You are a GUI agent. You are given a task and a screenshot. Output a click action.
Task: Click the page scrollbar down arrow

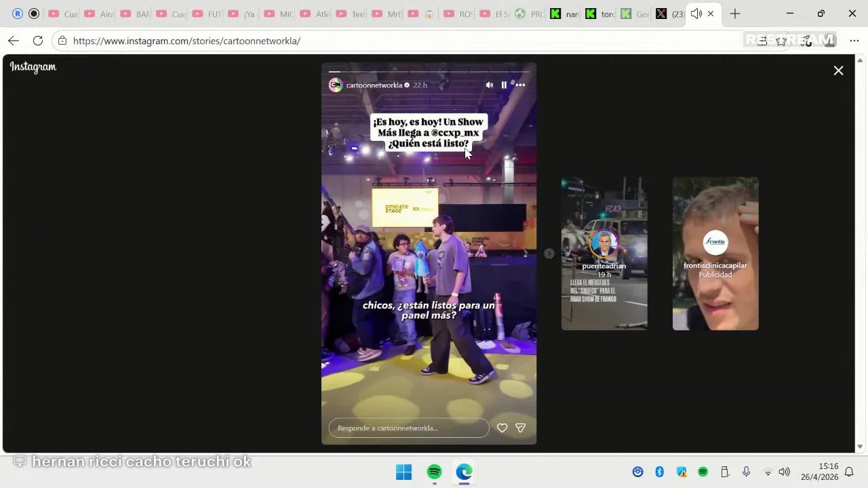pyautogui.click(x=861, y=447)
